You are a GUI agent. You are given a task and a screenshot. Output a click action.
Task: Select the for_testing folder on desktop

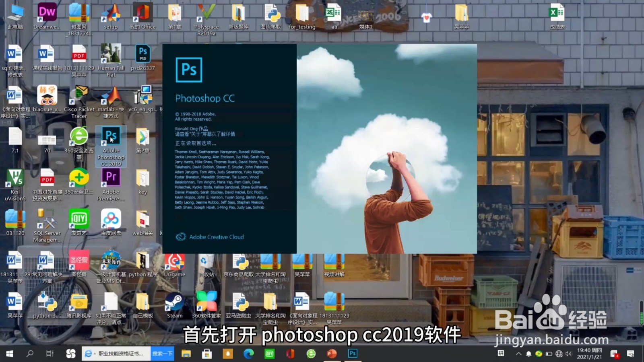pyautogui.click(x=302, y=16)
